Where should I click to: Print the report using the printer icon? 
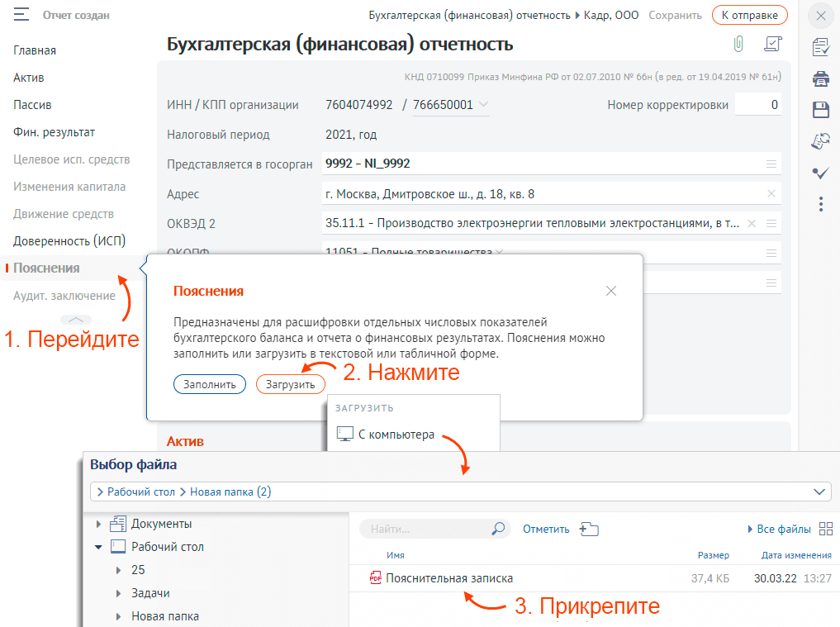point(821,78)
